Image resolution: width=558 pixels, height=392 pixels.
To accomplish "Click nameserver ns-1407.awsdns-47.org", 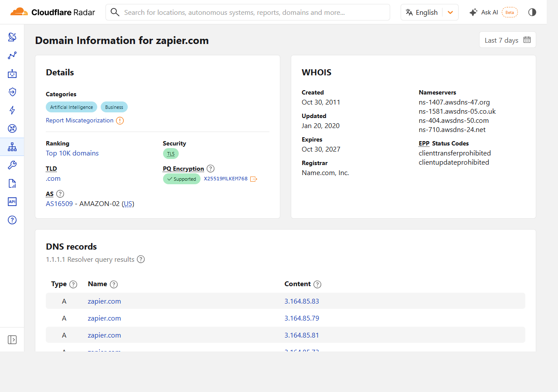I will (x=454, y=102).
